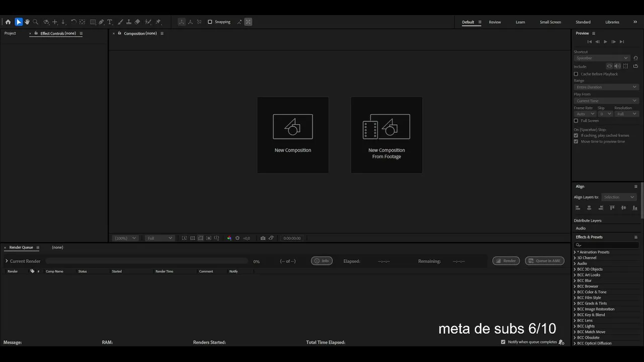The image size is (644, 362).
Task: Toggle include overlays icon in Preview
Action: (625, 66)
